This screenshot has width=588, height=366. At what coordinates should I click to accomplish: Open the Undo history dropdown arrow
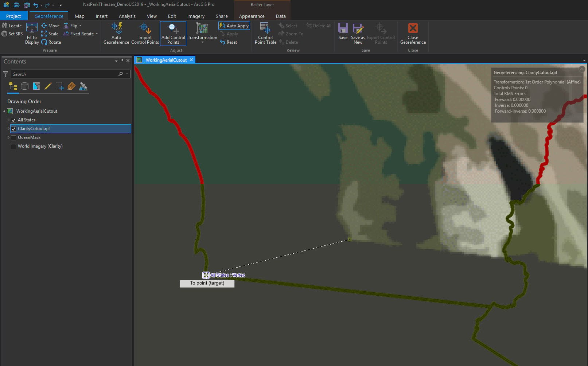tap(41, 5)
